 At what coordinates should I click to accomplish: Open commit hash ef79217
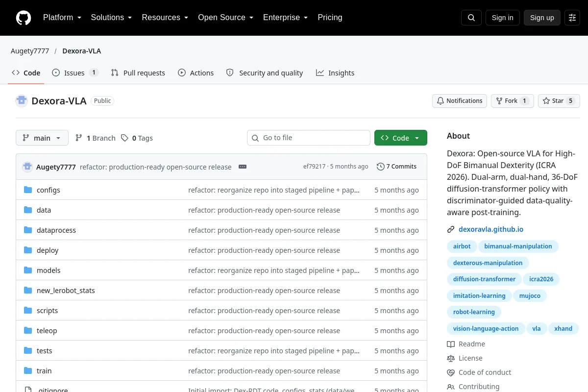[x=314, y=167]
